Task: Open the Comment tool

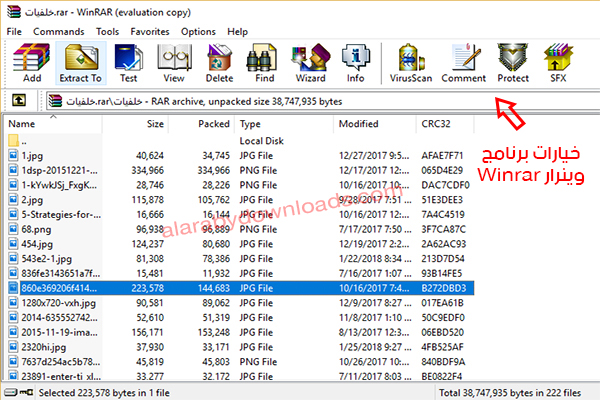Action: (x=464, y=63)
